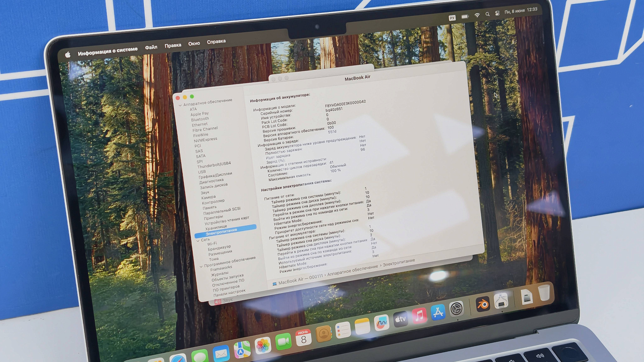
Task: Select Камера in the sidebar
Action: click(209, 197)
